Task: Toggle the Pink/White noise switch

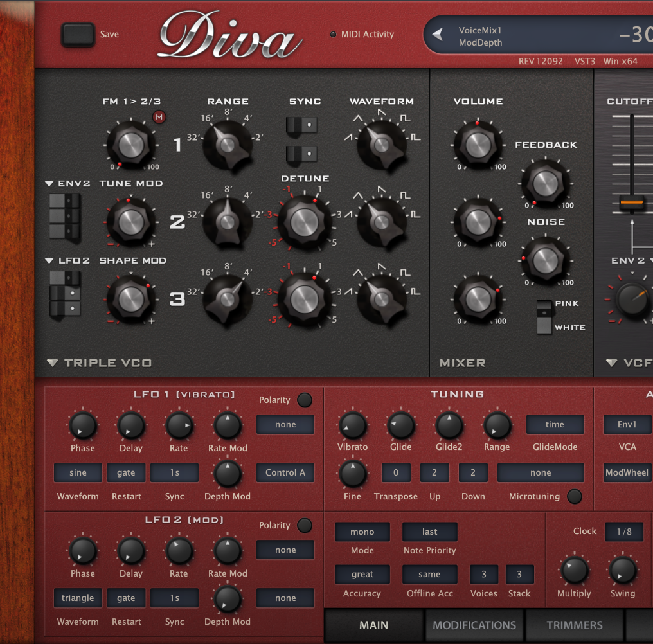Action: (544, 317)
